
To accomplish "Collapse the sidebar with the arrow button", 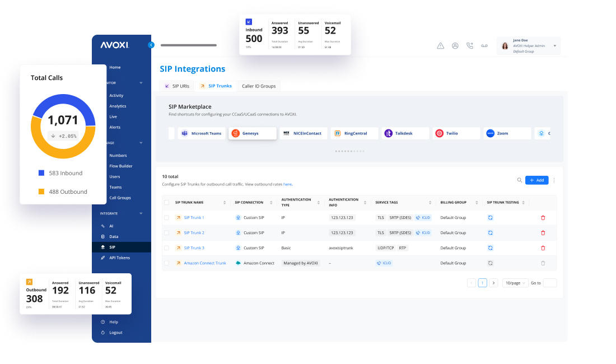I will coord(151,45).
